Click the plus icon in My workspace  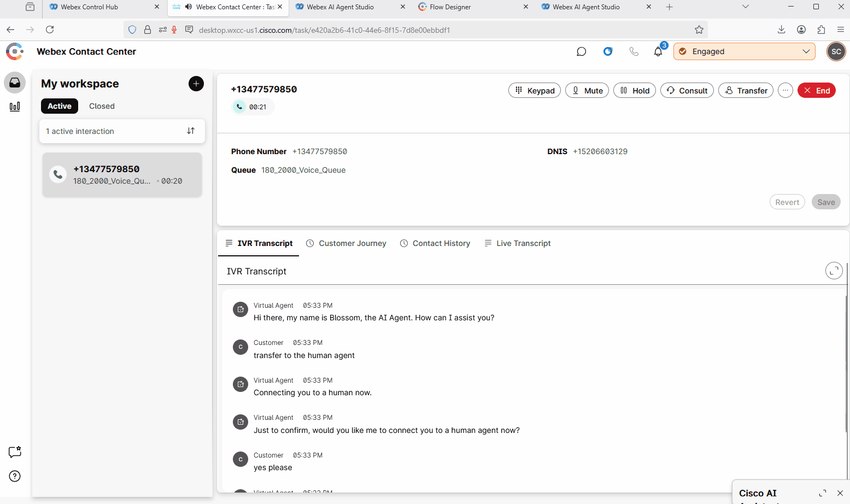tap(196, 84)
